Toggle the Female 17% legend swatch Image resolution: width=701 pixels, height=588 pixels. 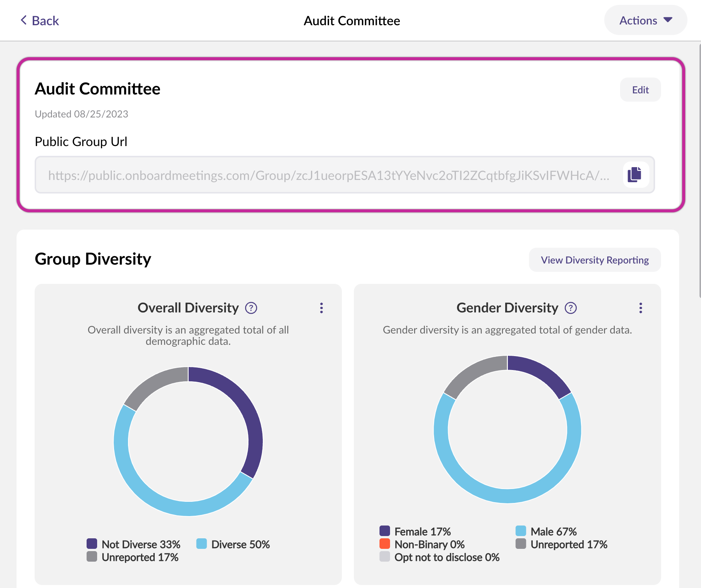[385, 531]
